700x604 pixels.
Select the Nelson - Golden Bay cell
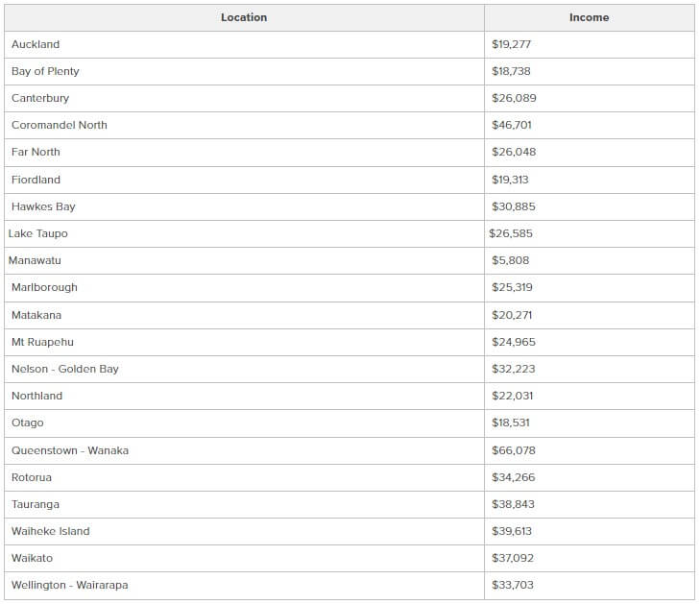click(x=65, y=369)
